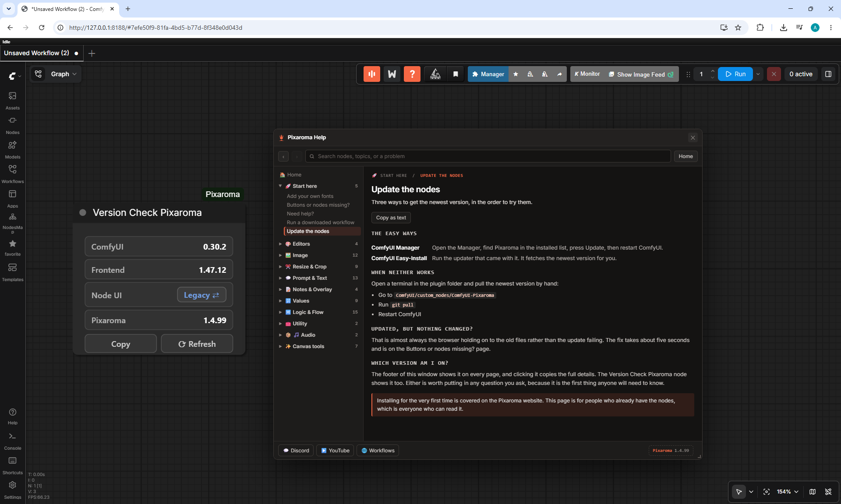Open the Assets sidebar panel
The height and width of the screenshot is (504, 841).
click(12, 100)
